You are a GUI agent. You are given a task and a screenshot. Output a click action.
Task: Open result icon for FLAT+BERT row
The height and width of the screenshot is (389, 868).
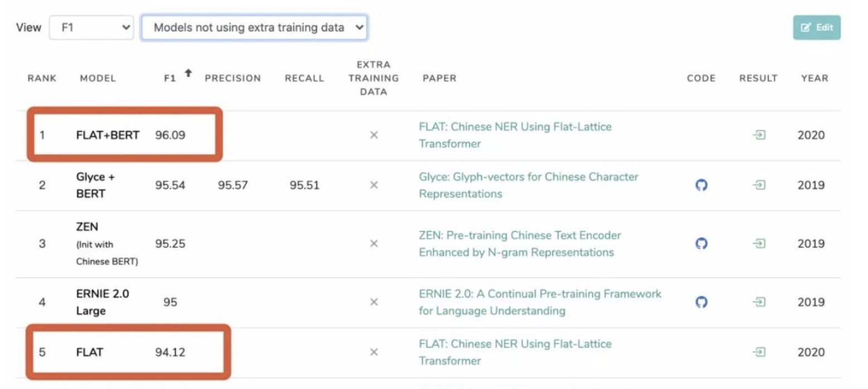coord(759,135)
